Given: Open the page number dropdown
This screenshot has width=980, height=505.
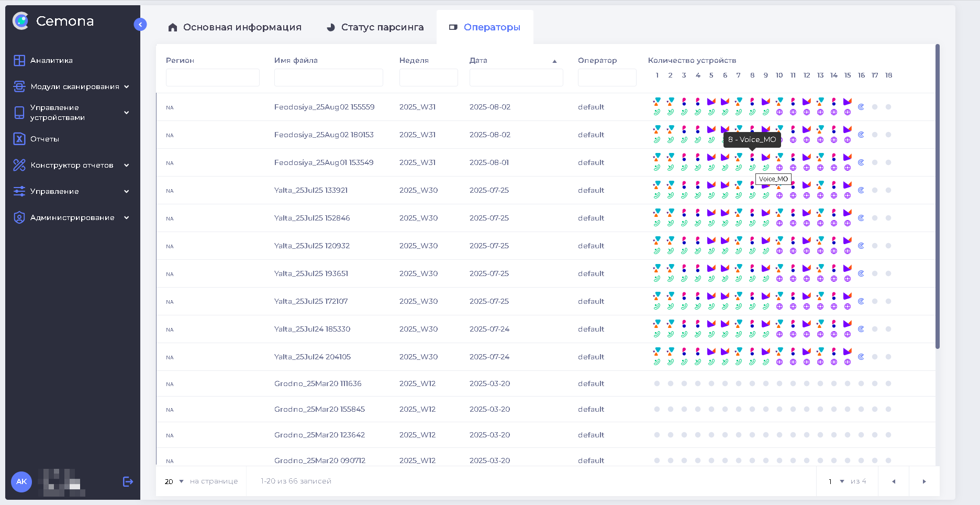Looking at the screenshot, I should (x=836, y=481).
